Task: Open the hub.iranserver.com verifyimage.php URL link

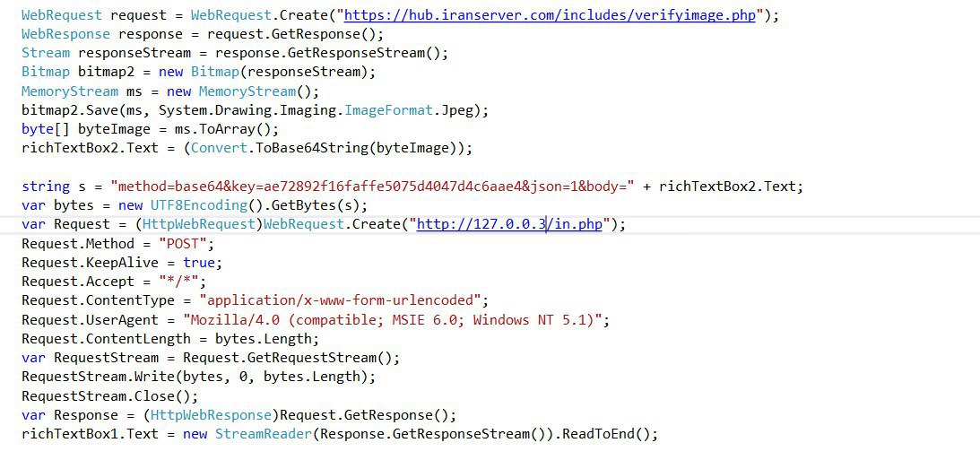Action: click(x=550, y=15)
